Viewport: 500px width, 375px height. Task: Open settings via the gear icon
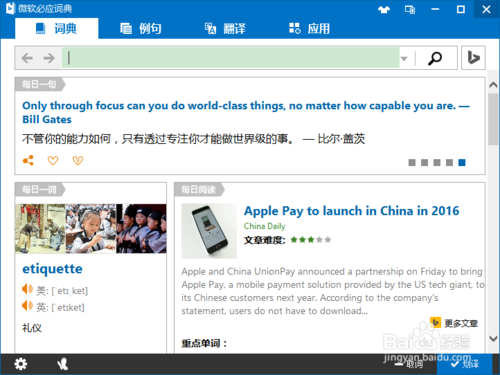pyautogui.click(x=21, y=364)
